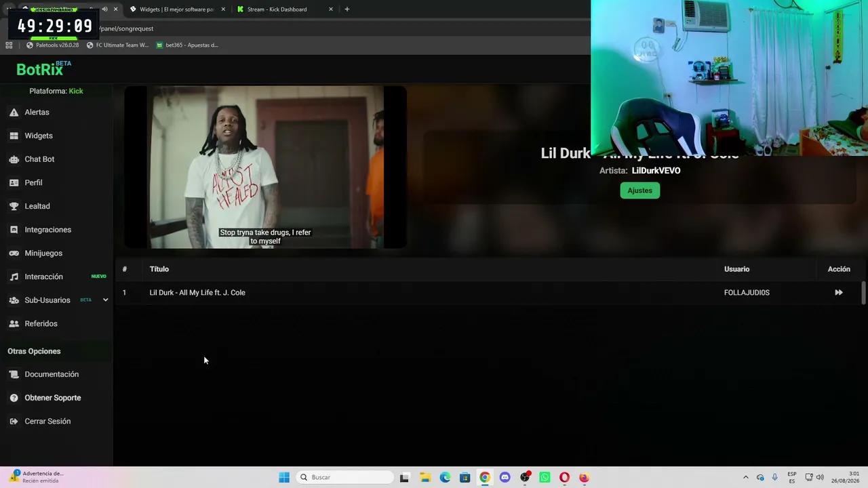Click the Integraciones icon in sidebar

tap(14, 230)
